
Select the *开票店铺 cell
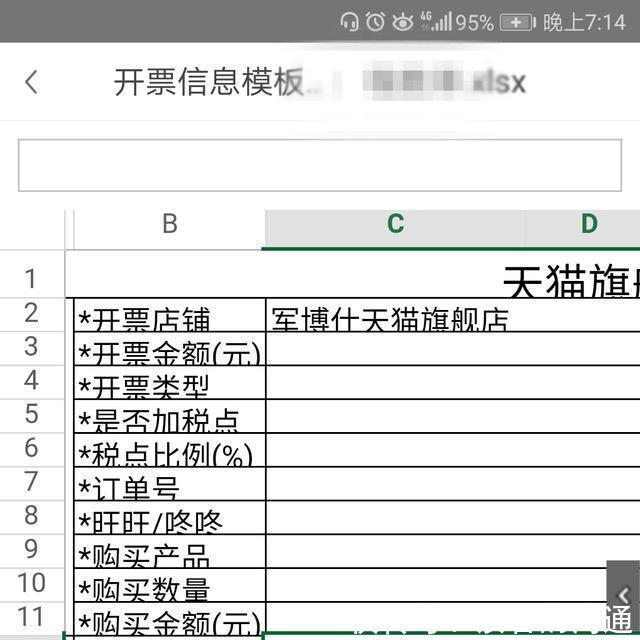(170, 315)
